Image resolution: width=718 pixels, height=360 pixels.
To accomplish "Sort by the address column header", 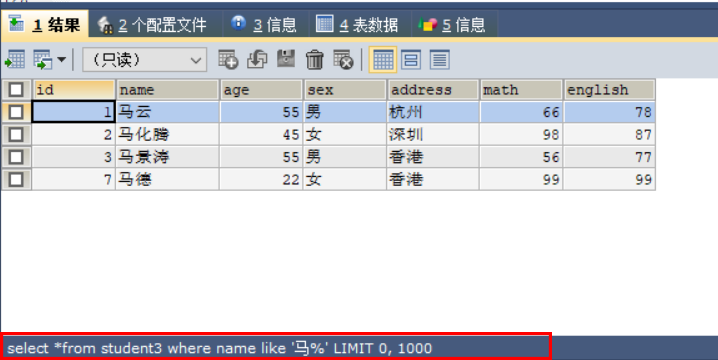I will [x=433, y=90].
